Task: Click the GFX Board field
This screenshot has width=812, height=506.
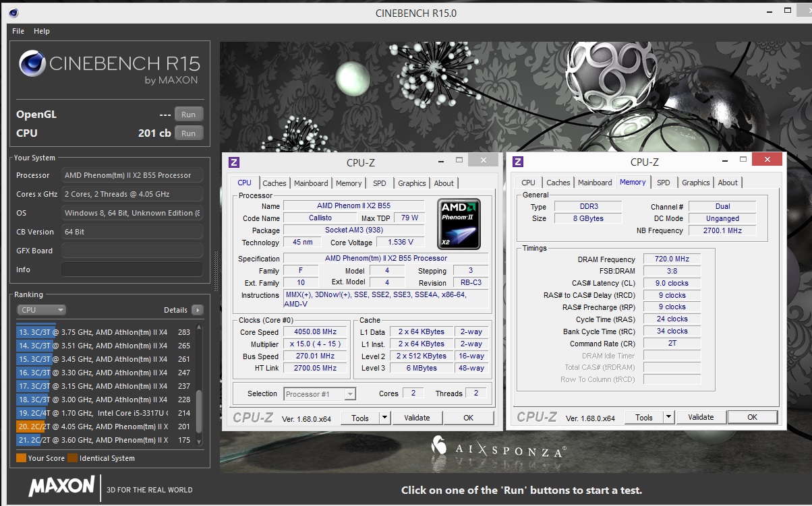Action: point(132,251)
